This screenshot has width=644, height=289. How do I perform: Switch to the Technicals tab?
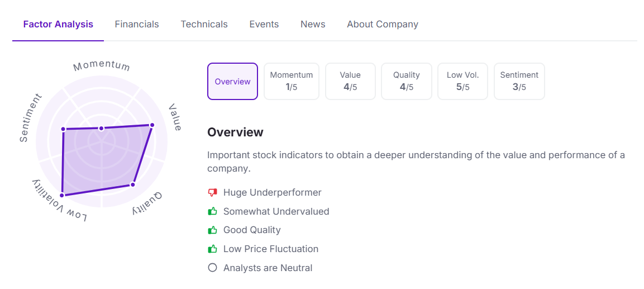(204, 24)
